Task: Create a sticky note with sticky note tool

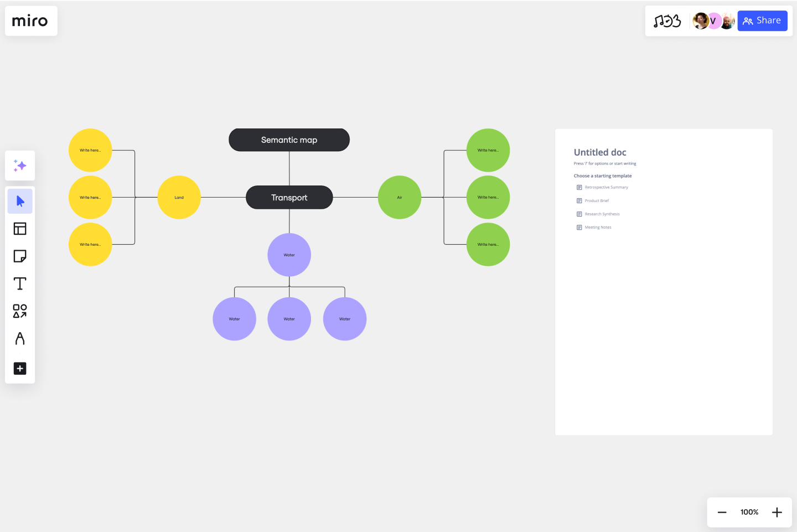Action: tap(20, 256)
